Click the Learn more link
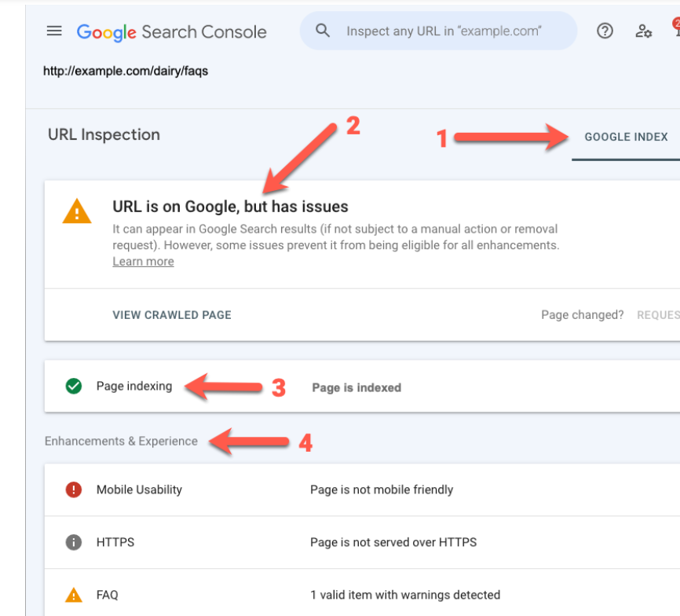Screen dimensions: 680x616 pos(143,262)
